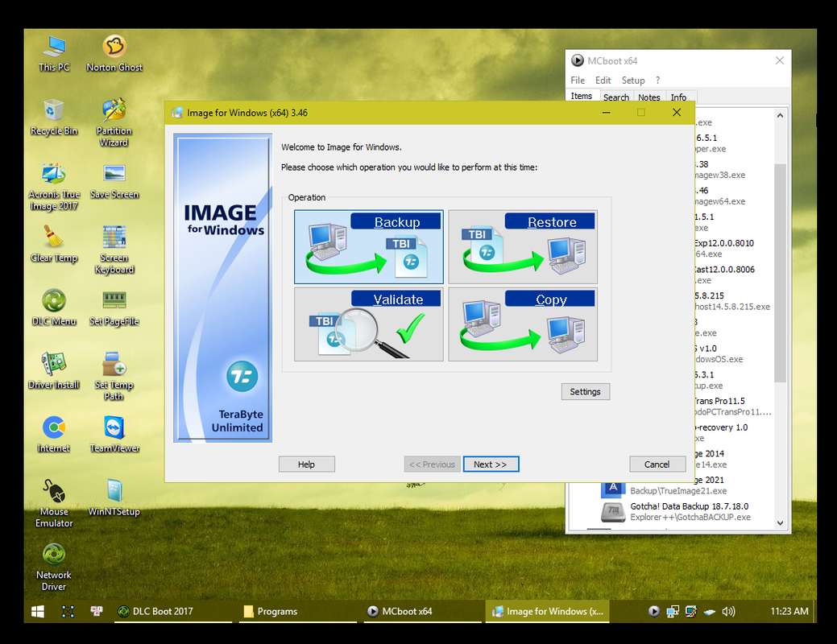
Task: Minimize the Image for Windows window
Action: point(607,113)
